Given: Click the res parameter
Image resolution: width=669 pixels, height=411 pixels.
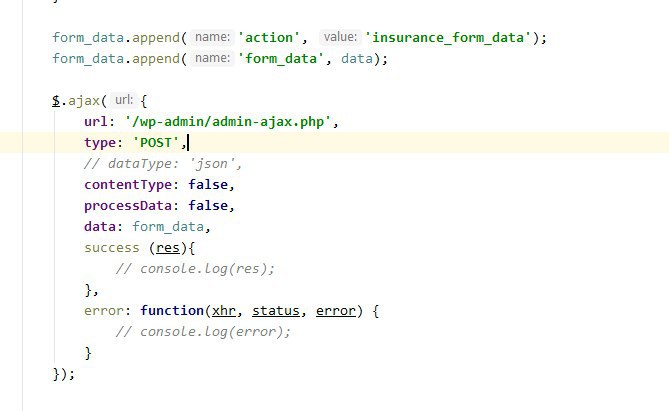Looking at the screenshot, I should [168, 248].
